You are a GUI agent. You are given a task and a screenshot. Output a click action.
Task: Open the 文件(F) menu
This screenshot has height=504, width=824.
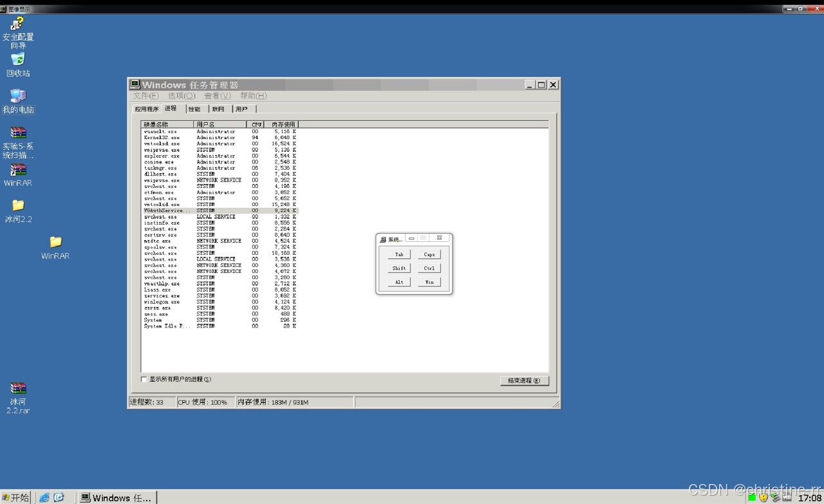pyautogui.click(x=145, y=96)
